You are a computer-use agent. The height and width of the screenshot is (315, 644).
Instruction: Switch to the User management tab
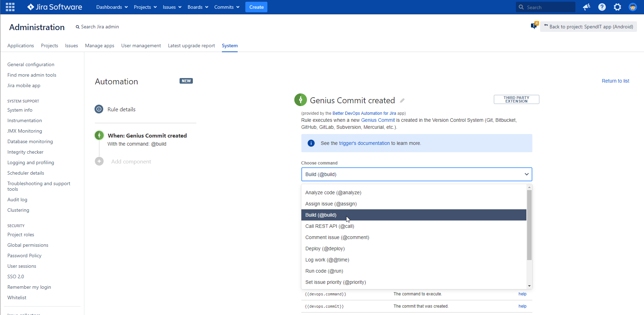click(141, 45)
